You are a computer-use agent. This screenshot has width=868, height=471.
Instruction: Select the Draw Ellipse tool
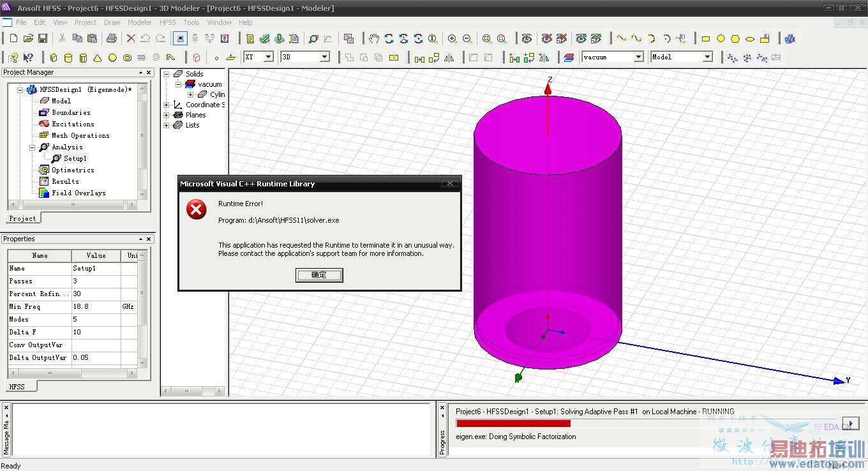pyautogui.click(x=750, y=39)
